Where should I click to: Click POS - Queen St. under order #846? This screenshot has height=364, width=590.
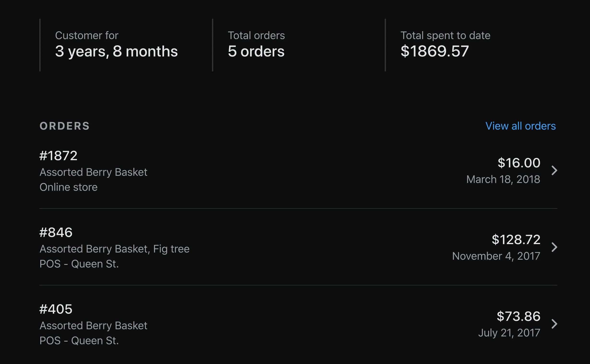[x=79, y=264]
